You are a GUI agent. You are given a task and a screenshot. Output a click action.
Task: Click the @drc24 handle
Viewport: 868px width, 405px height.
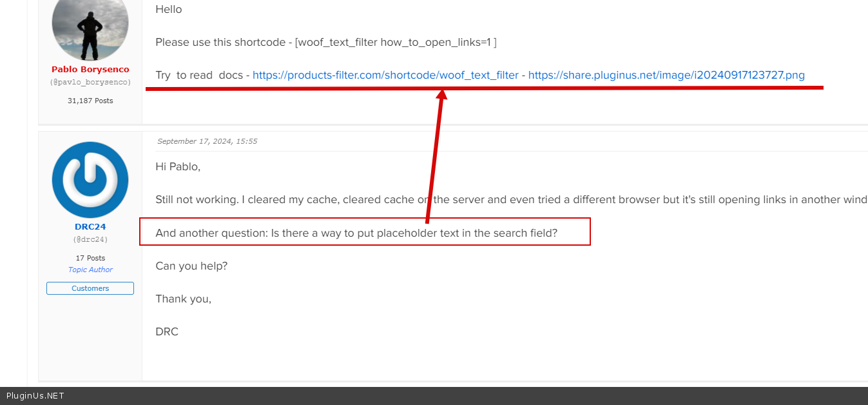(x=90, y=239)
